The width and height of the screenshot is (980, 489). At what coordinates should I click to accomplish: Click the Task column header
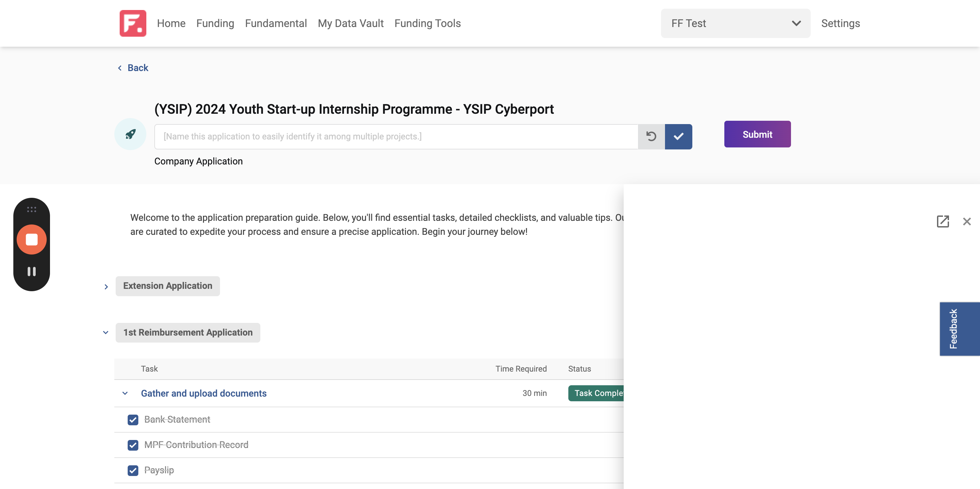point(149,369)
